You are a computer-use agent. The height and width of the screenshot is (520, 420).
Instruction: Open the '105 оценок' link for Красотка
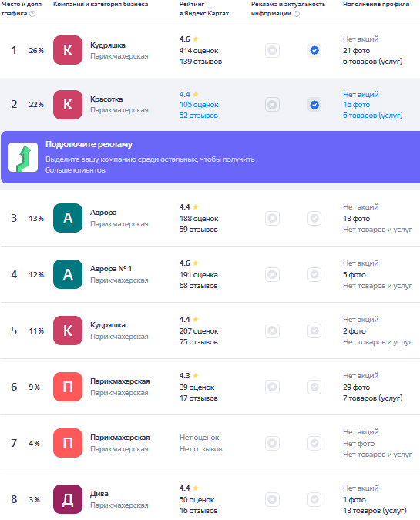pos(199,105)
